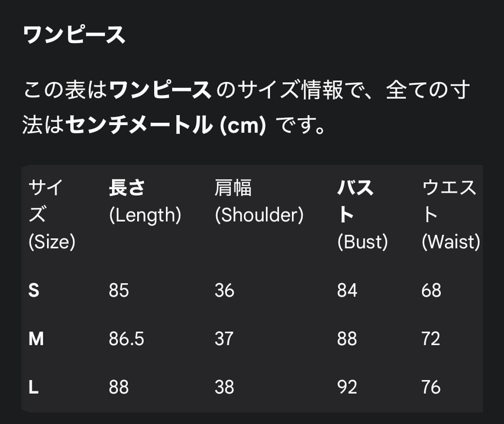
Task: Click the shoulder value 36 in the table
Action: pyautogui.click(x=224, y=291)
